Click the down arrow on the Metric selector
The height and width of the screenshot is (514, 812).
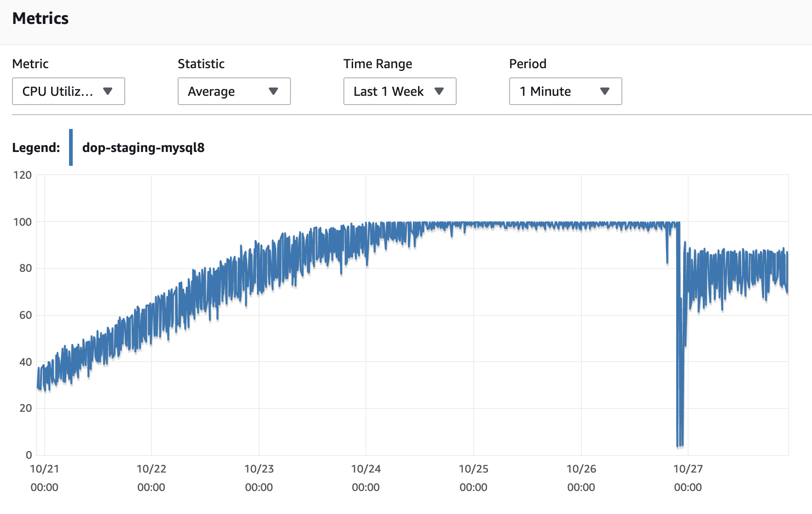coord(108,91)
